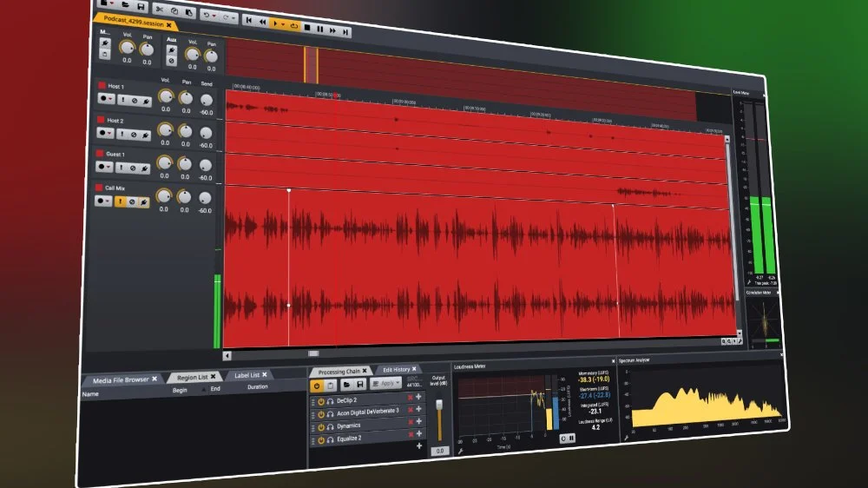Viewport: 868px width, 488px height.
Task: Open file using toolbar folder icon
Action: point(126,4)
